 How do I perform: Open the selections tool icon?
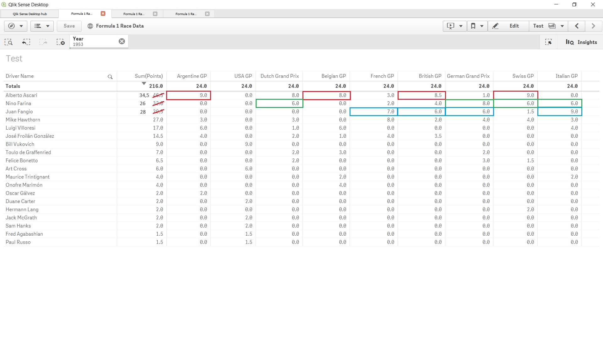click(x=548, y=42)
